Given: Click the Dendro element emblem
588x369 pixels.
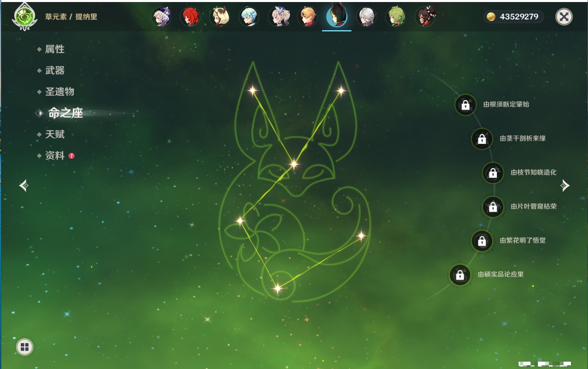Looking at the screenshot, I should coord(25,17).
